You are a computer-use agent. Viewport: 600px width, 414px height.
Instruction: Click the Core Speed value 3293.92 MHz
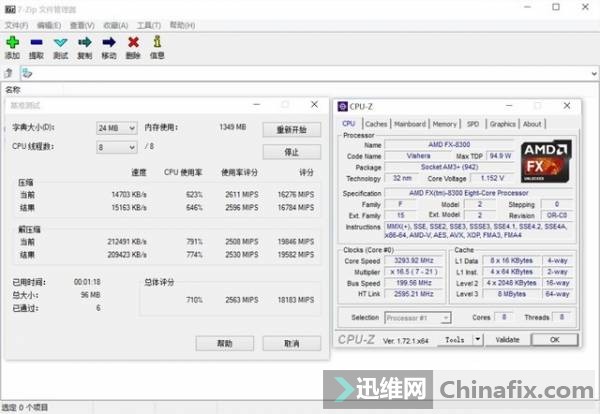click(x=414, y=261)
